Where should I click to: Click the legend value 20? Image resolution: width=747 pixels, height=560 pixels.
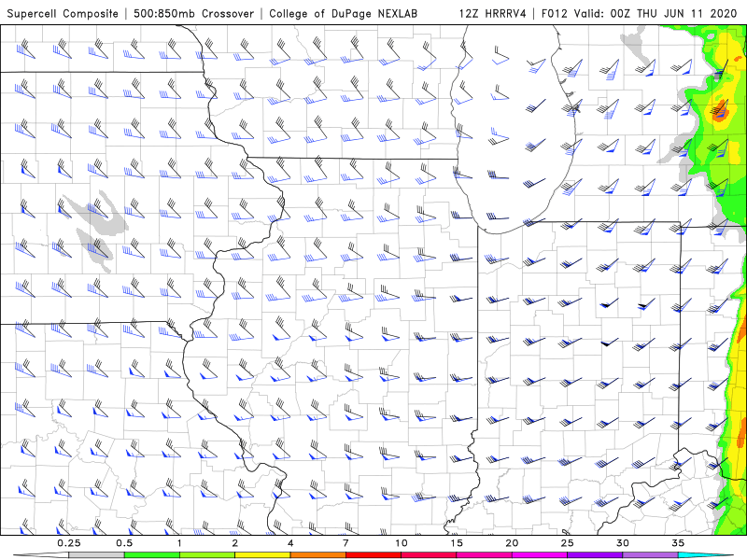click(512, 543)
